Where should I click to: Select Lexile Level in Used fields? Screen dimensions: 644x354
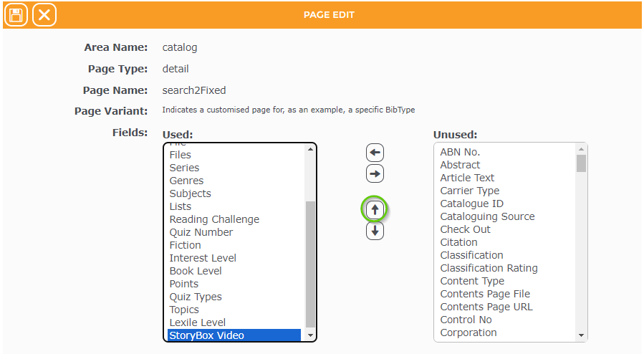click(197, 322)
